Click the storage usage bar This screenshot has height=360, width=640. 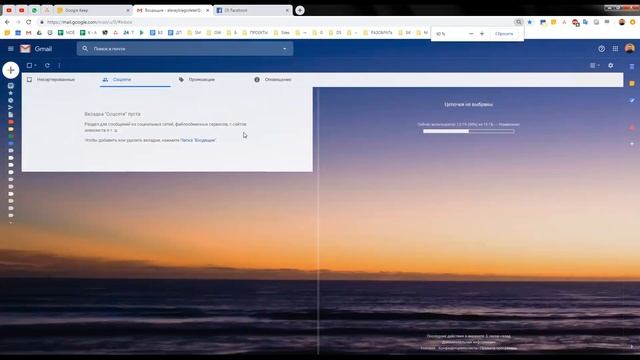pyautogui.click(x=469, y=131)
